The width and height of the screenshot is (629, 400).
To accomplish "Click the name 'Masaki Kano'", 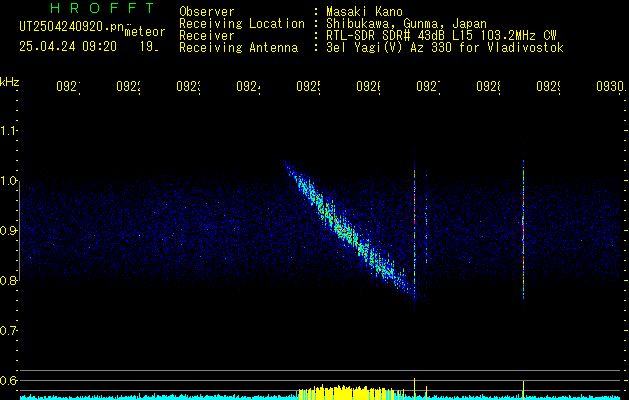I will [x=364, y=12].
